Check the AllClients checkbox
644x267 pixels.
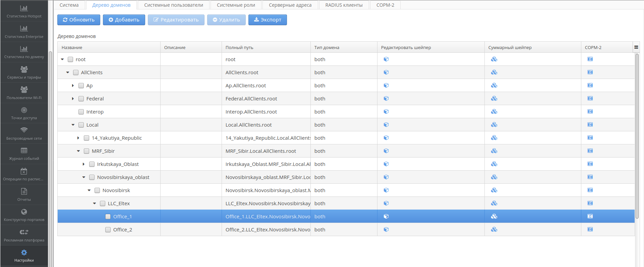(x=76, y=73)
